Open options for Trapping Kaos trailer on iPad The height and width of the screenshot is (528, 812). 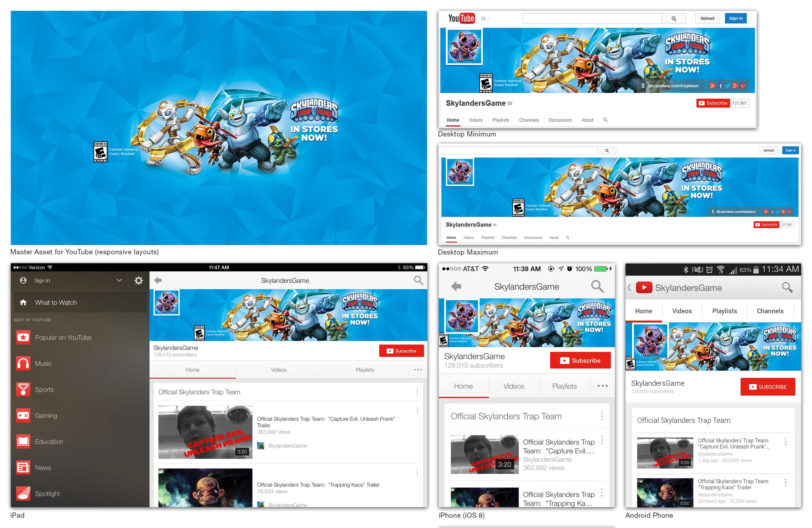(x=417, y=473)
